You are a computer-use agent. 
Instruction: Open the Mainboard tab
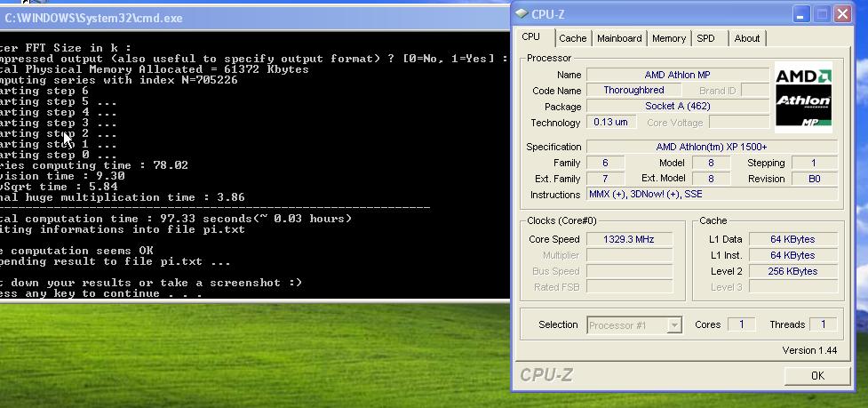(619, 38)
